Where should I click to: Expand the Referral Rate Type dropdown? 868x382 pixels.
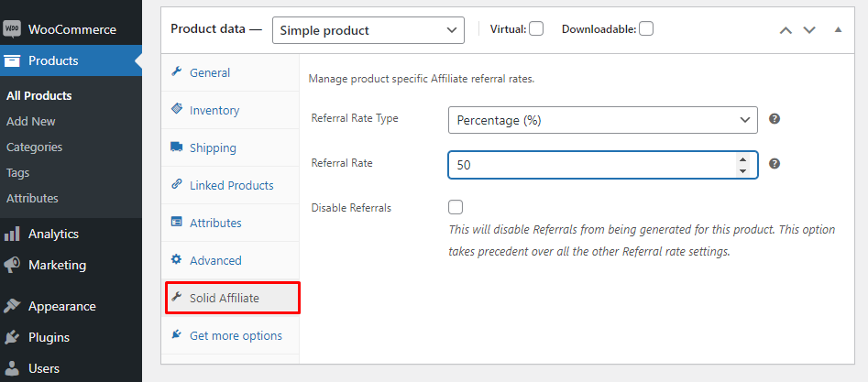602,120
